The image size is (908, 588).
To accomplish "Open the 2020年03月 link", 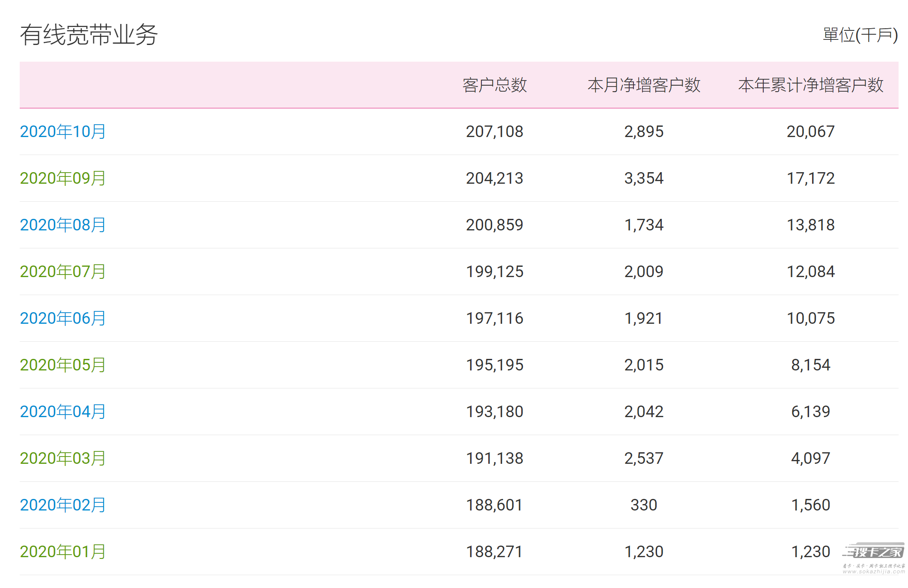I will [63, 458].
